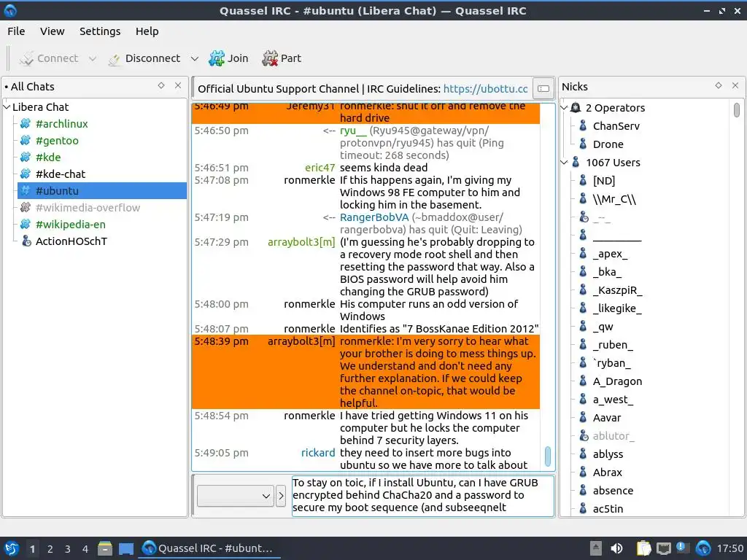The height and width of the screenshot is (560, 747).
Task: Click the nick list scrollbar handle
Action: coord(737,110)
